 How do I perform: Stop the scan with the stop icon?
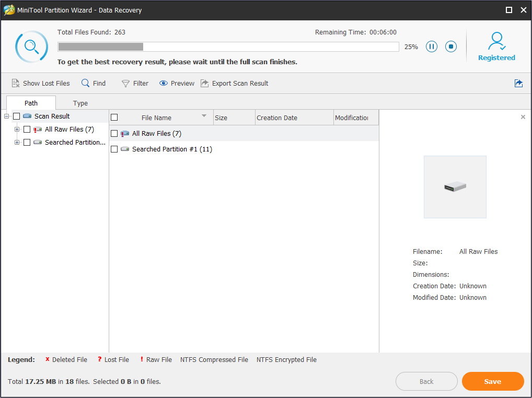(451, 46)
